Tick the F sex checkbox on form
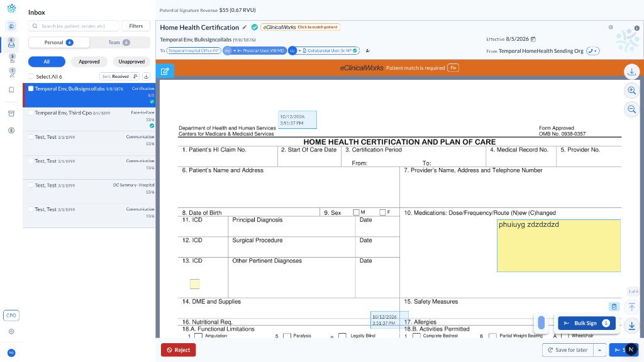Viewport: 644px width, 362px height. pos(382,212)
